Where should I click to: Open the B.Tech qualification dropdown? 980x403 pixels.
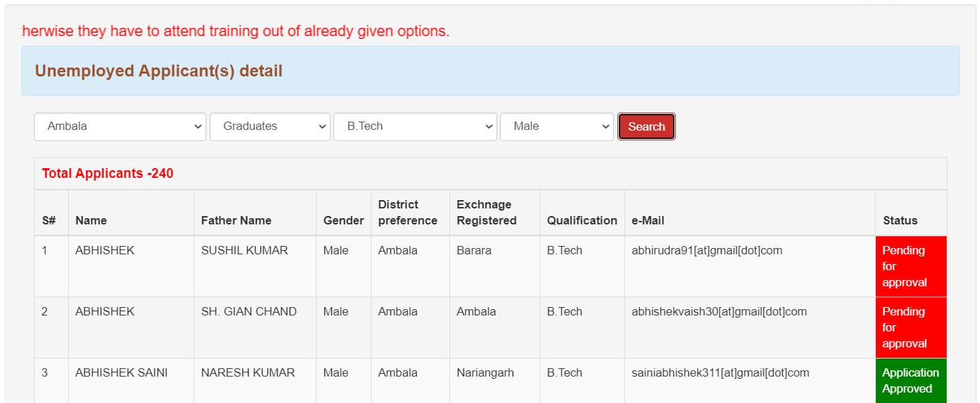point(415,126)
